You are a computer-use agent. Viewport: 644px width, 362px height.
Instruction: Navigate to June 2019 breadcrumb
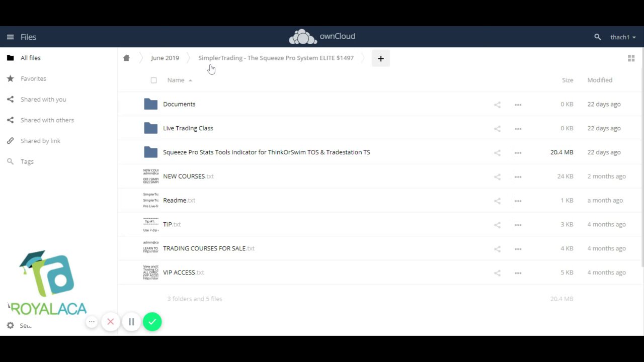(x=165, y=58)
